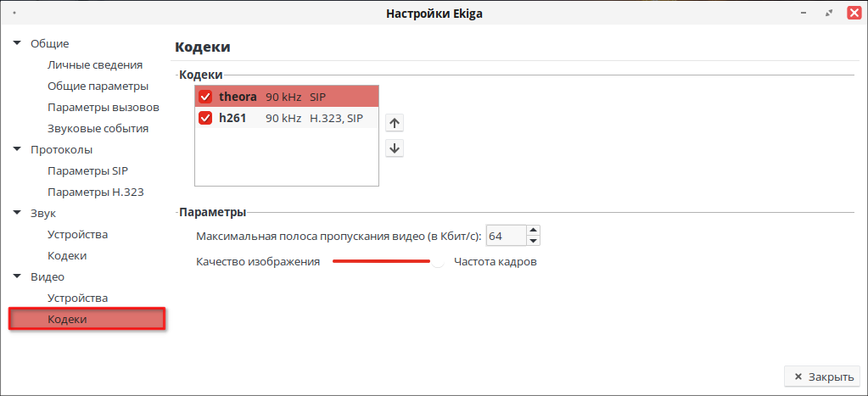Click the image quality / frame rate slider
This screenshot has width=868, height=396.
(x=386, y=262)
